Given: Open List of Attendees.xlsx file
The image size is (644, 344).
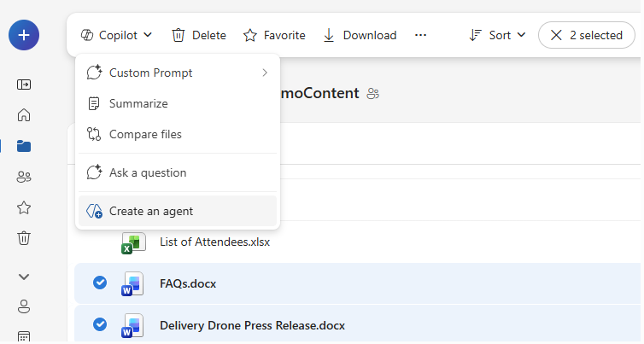Looking at the screenshot, I should [x=214, y=242].
